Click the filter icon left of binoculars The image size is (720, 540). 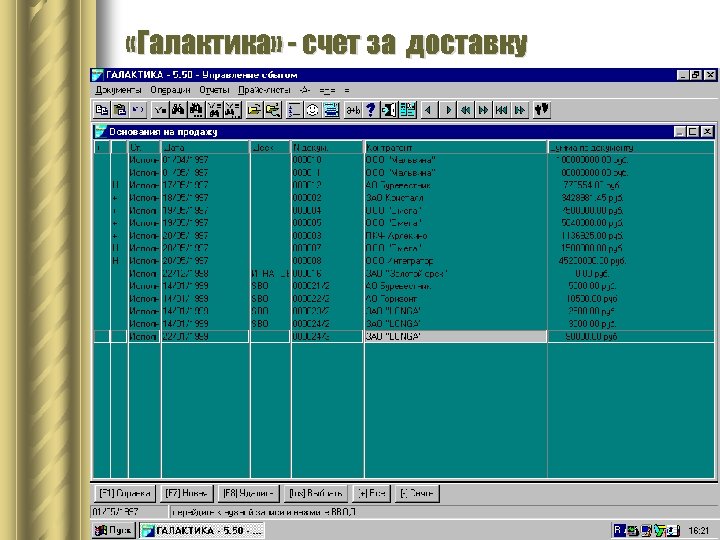[160, 110]
